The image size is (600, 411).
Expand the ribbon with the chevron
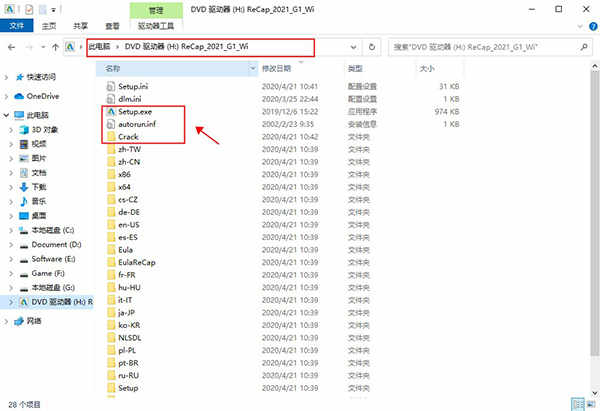coord(580,26)
